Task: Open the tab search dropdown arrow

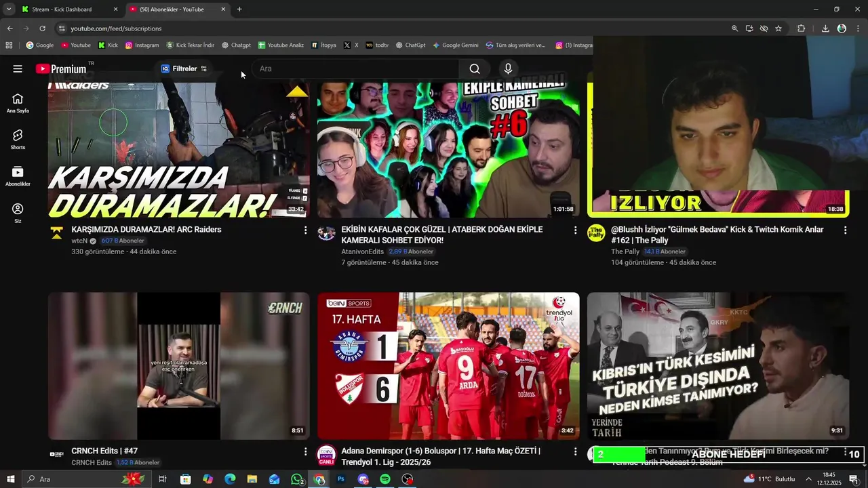Action: click(x=8, y=9)
